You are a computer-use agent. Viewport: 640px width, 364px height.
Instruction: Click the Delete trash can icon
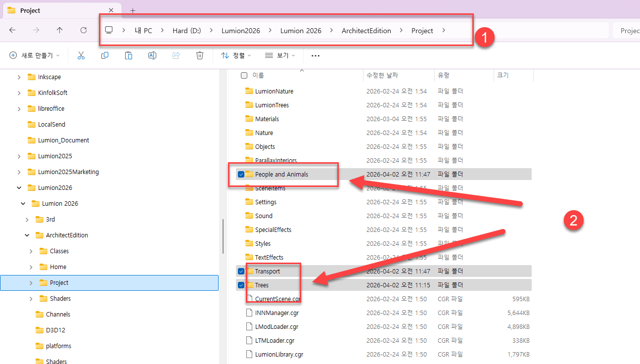[200, 55]
